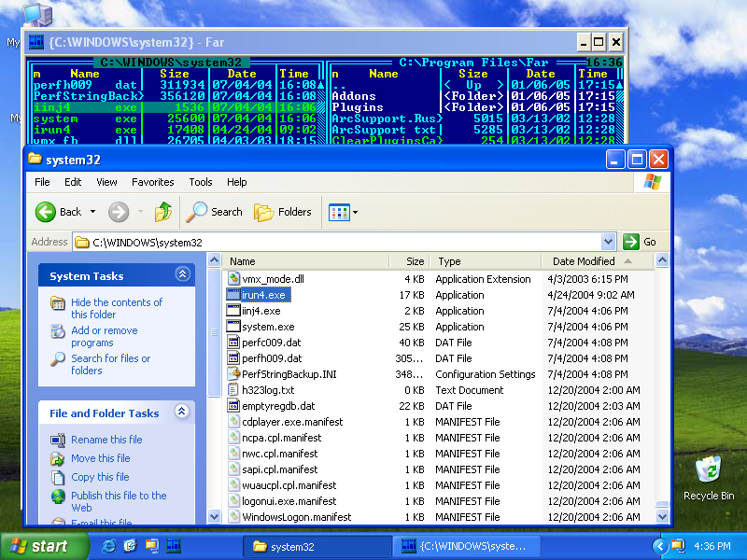Select system exe row in Far left panel

[x=175, y=119]
